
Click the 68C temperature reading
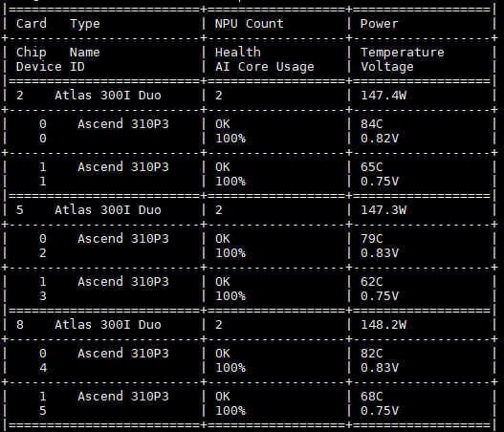[x=372, y=397]
